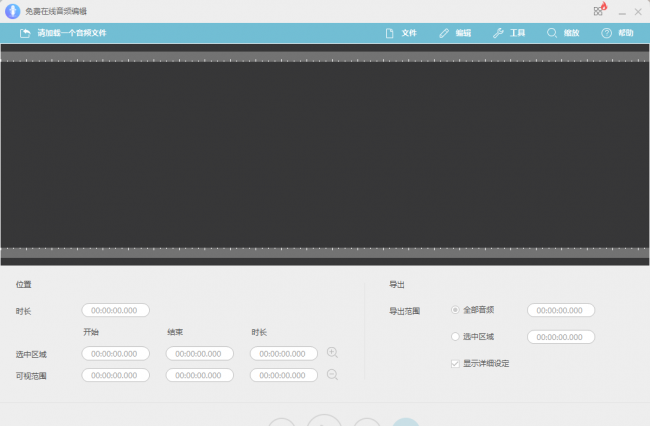Image resolution: width=650 pixels, height=426 pixels.
Task: Click the question mark help icon
Action: pyautogui.click(x=606, y=33)
